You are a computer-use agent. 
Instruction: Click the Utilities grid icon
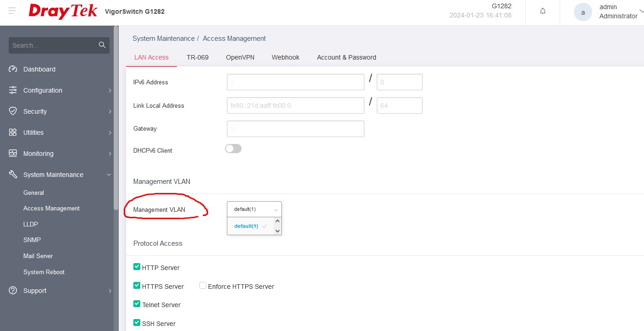pos(13,132)
